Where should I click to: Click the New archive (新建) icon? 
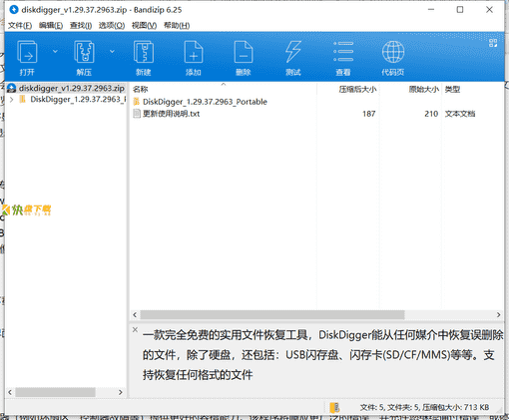[144, 52]
